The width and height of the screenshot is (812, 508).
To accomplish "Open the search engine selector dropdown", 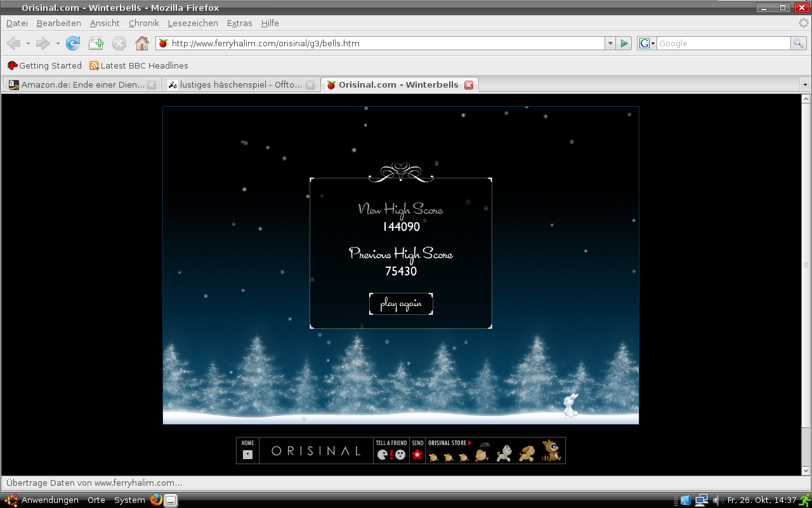I will pyautogui.click(x=646, y=43).
